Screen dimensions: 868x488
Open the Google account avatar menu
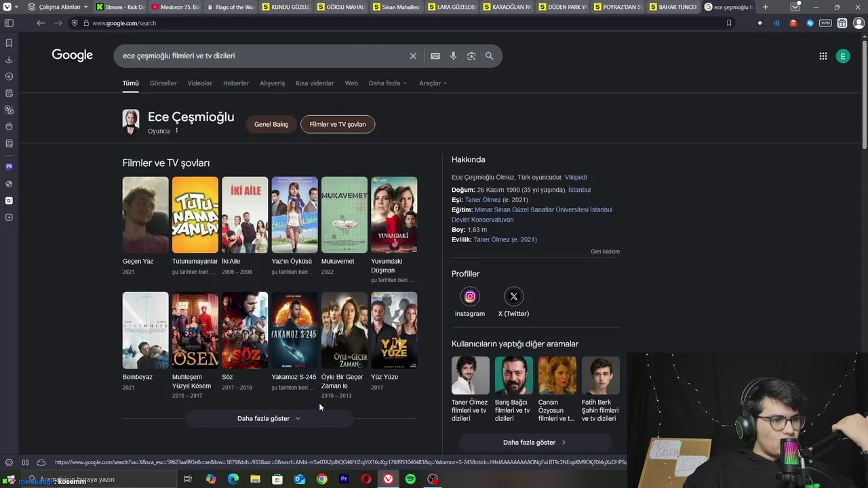coord(843,56)
